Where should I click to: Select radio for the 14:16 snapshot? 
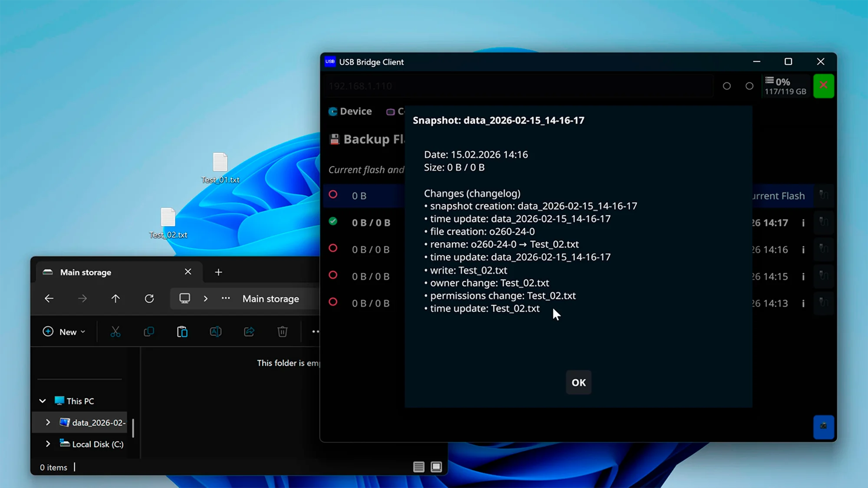click(333, 249)
